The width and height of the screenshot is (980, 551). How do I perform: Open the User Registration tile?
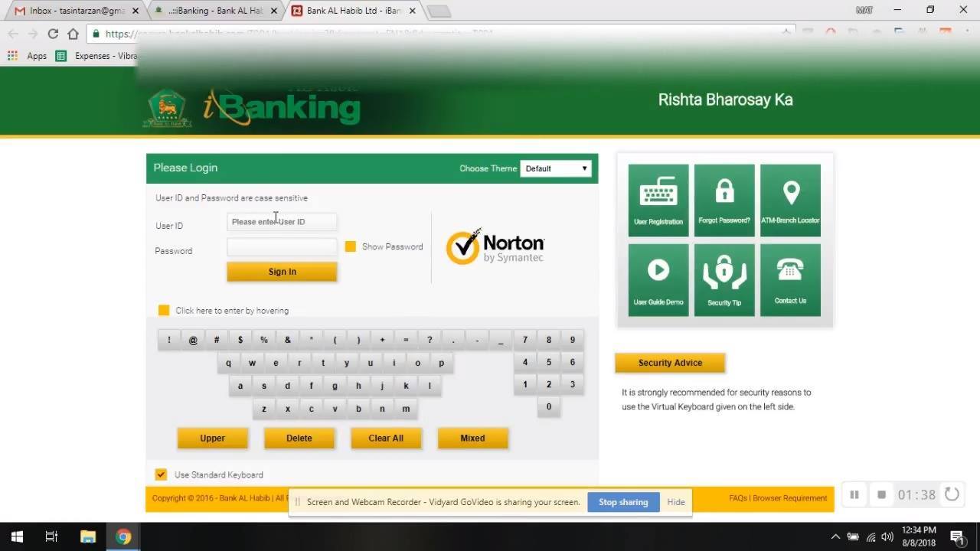tap(658, 201)
